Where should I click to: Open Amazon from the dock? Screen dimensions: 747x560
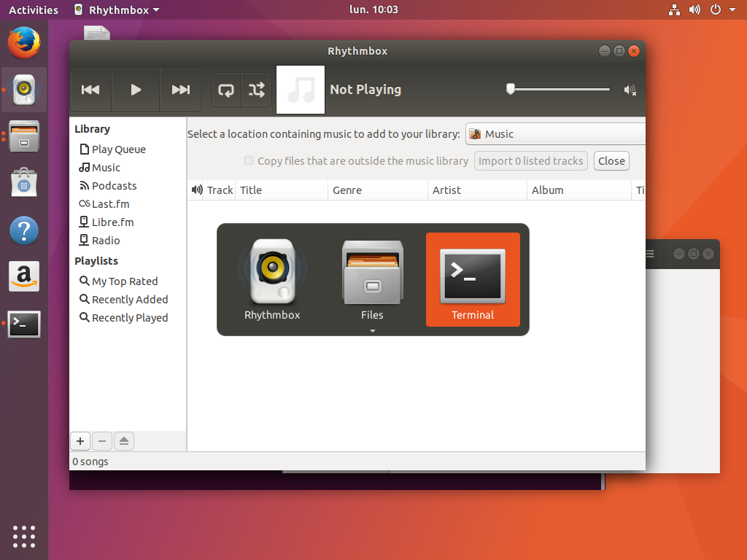click(24, 276)
